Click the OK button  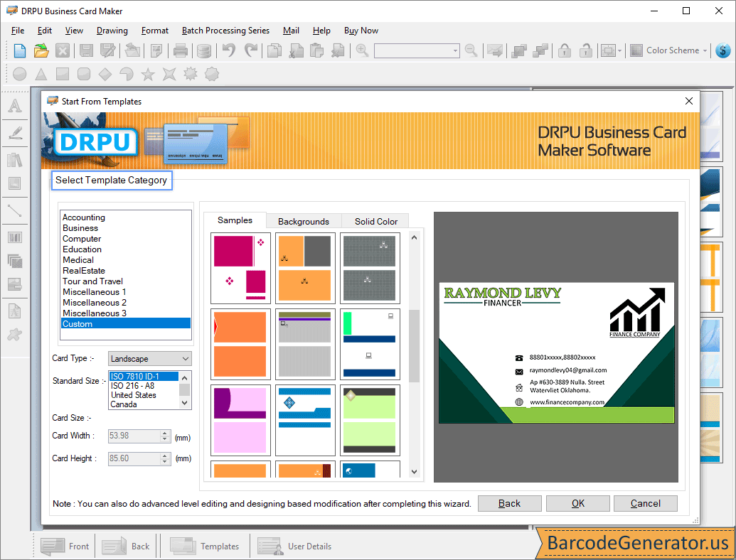click(578, 503)
